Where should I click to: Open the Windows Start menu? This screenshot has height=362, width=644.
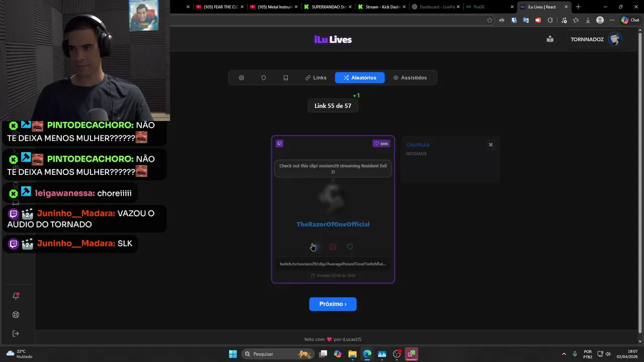(x=233, y=354)
